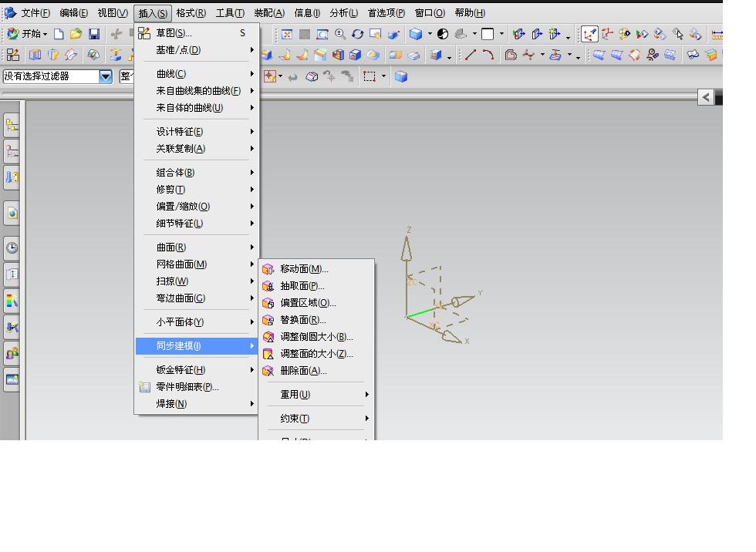The width and height of the screenshot is (756, 552).
Task: Click the offset curve heart-shaped icon
Action: click(x=511, y=55)
